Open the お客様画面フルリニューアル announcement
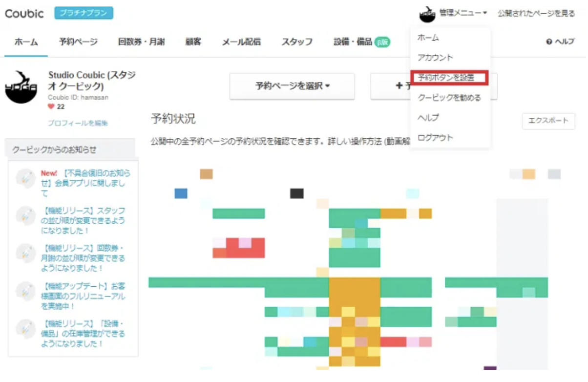This screenshot has width=588, height=382. 83,296
